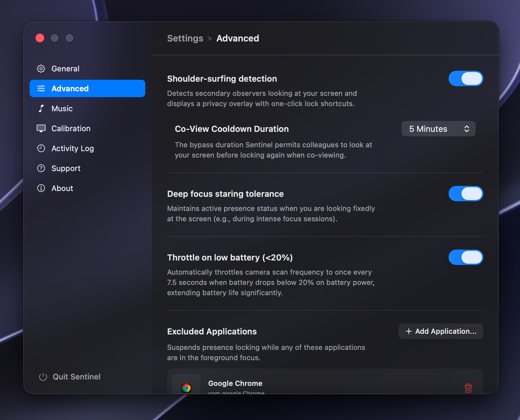Screen dimensions: 520x420
Task: Click the Add Application… button
Action: tap(441, 331)
